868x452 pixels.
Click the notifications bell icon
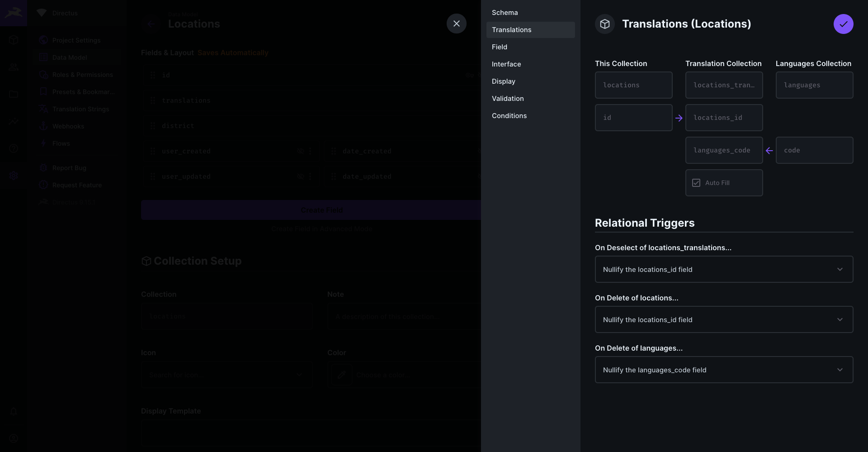[x=14, y=411]
